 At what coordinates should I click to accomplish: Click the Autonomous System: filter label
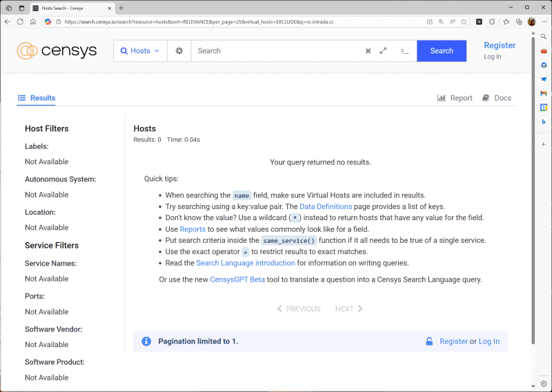[60, 179]
